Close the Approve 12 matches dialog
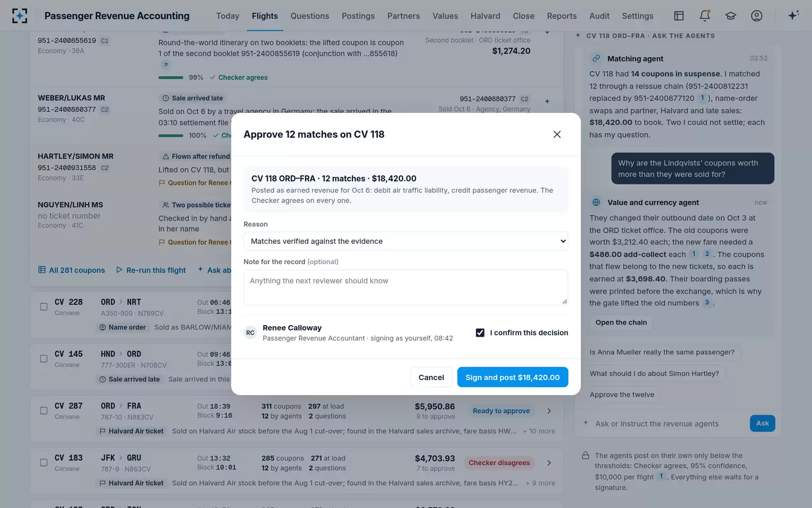The height and width of the screenshot is (508, 812). pos(557,134)
